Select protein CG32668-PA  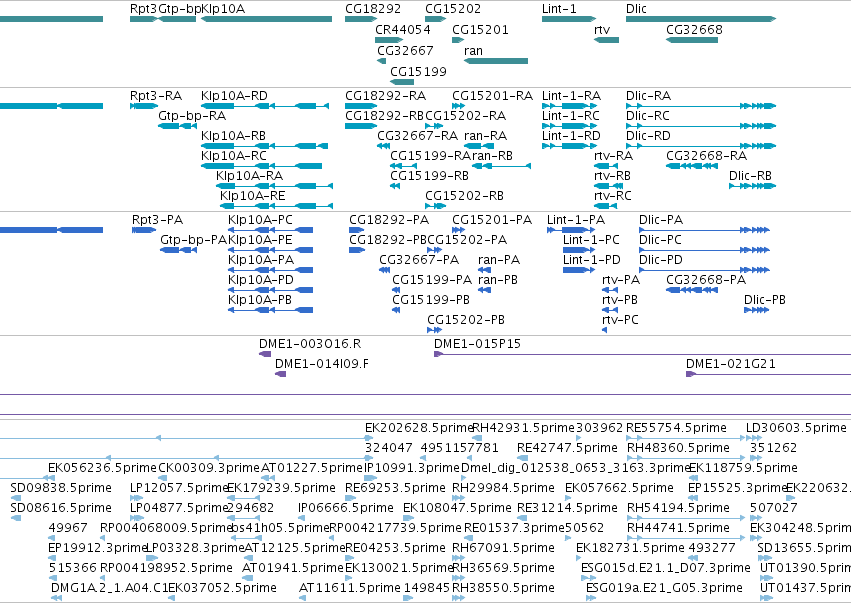(692, 290)
